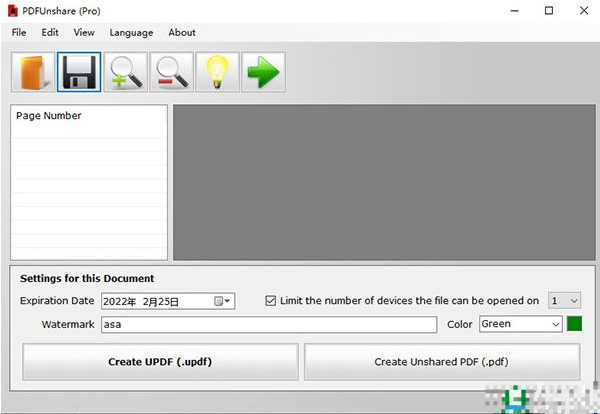Screen dimensions: 600x414
Task: Open the About menu
Action: [182, 33]
